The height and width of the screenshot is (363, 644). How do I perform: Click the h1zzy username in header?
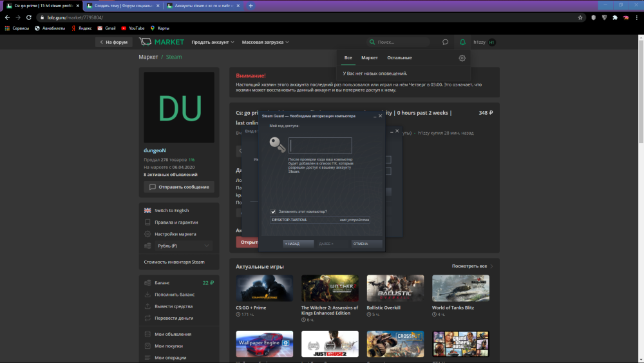tap(479, 42)
